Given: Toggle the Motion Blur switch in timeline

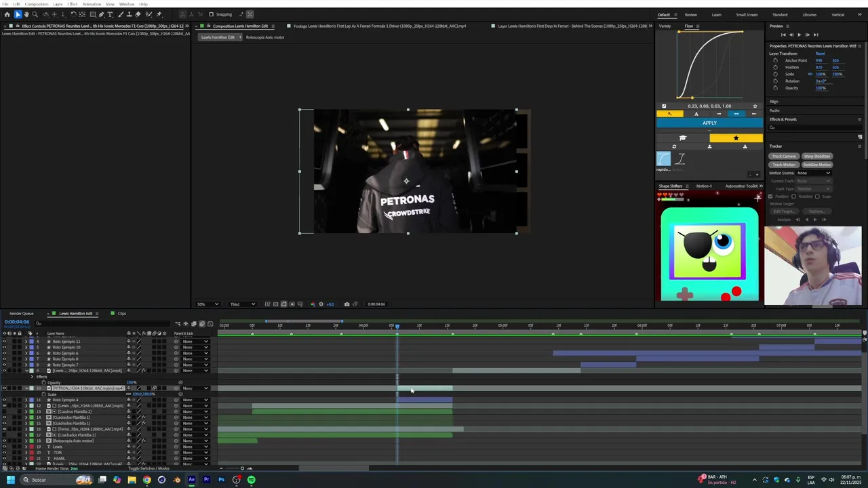Looking at the screenshot, I should pyautogui.click(x=202, y=324).
